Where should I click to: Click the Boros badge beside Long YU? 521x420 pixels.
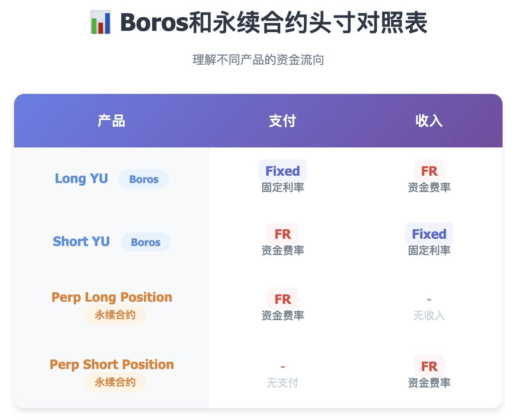[144, 179]
